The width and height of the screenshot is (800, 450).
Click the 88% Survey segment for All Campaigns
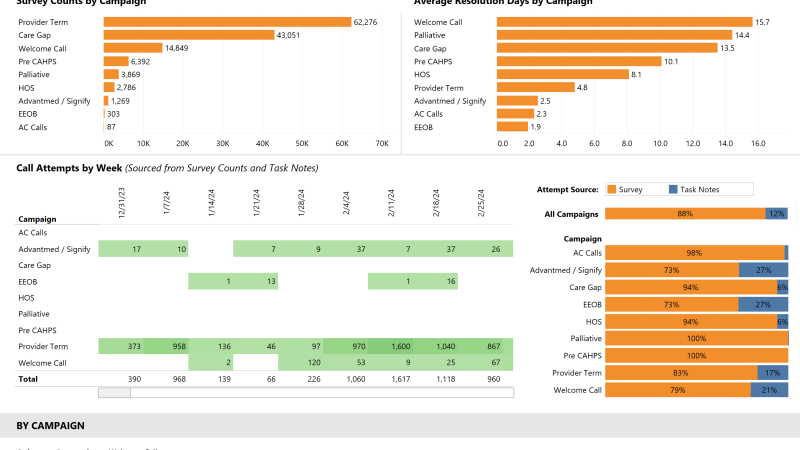pyautogui.click(x=684, y=214)
